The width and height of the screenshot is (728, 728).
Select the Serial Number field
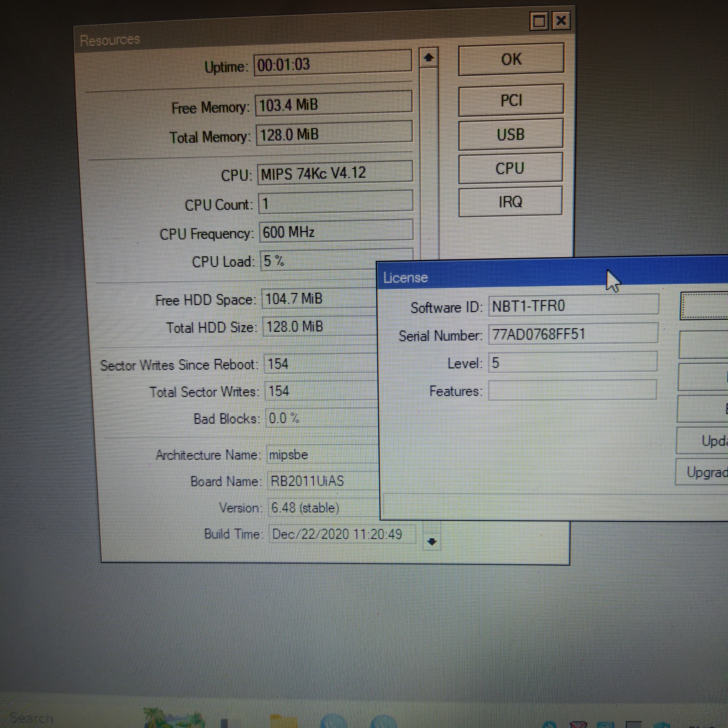(x=573, y=334)
